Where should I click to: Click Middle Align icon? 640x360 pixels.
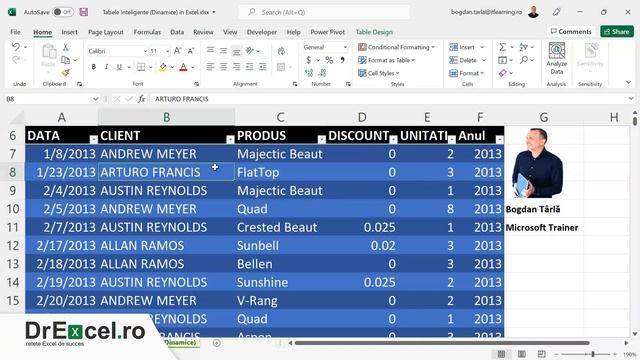(224, 51)
